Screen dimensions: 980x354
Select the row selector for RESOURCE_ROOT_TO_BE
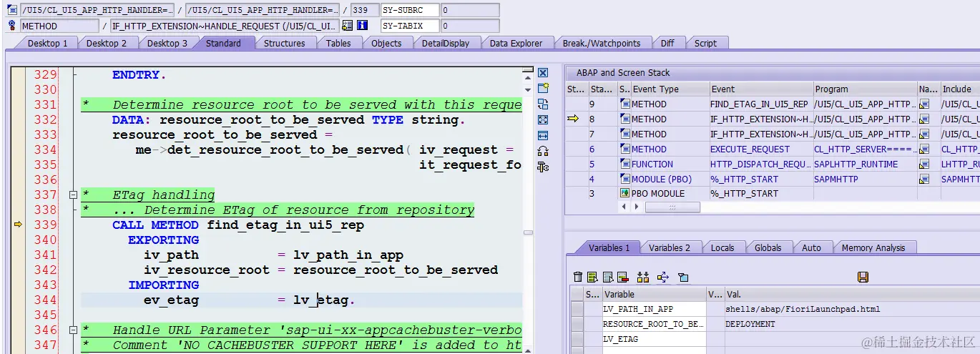[577, 324]
